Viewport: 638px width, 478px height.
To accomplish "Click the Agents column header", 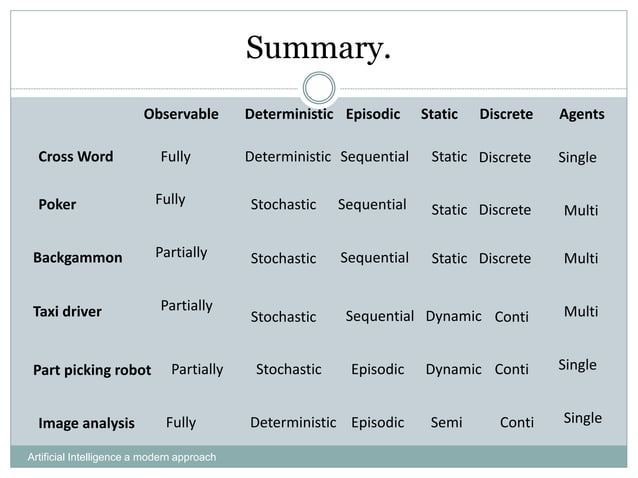I will [x=581, y=114].
